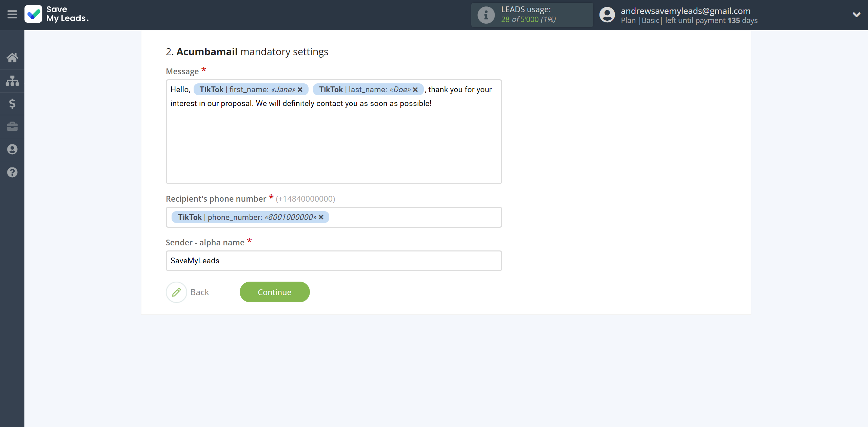868x427 pixels.
Task: Click the account email andrewsavemyleads@gmail.com
Action: 686,11
